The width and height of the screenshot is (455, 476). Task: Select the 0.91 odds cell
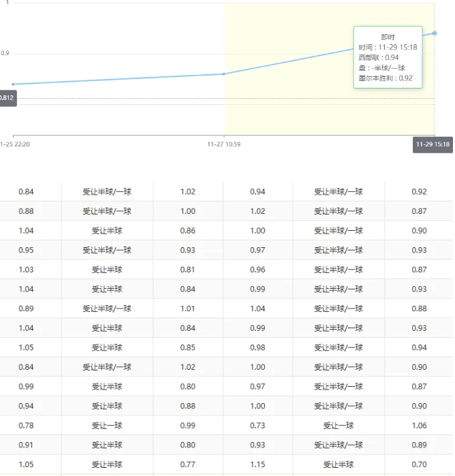(26, 445)
